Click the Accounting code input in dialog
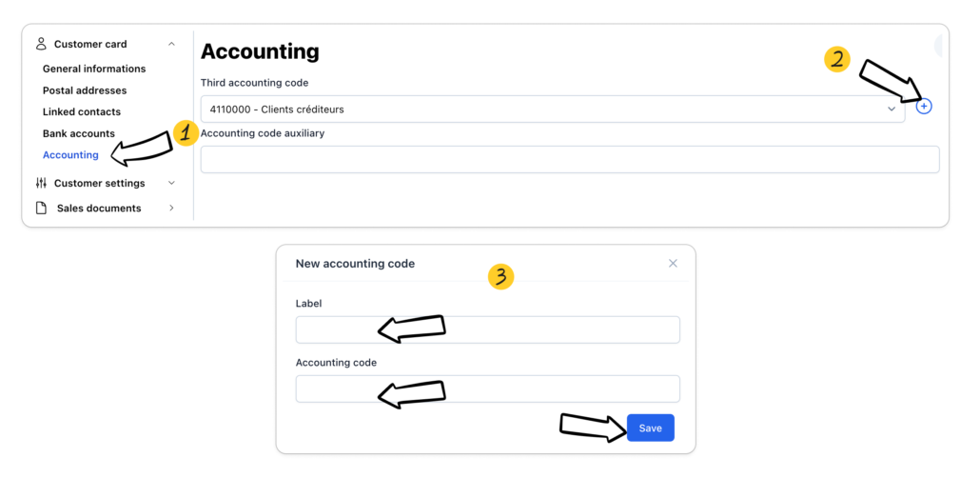 (487, 388)
